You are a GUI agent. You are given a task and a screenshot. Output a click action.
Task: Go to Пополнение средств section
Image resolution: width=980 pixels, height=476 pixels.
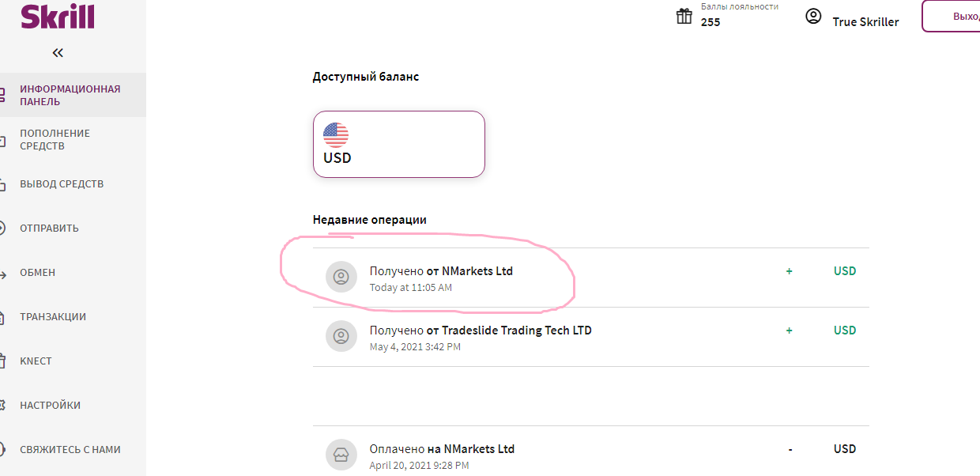point(73,139)
